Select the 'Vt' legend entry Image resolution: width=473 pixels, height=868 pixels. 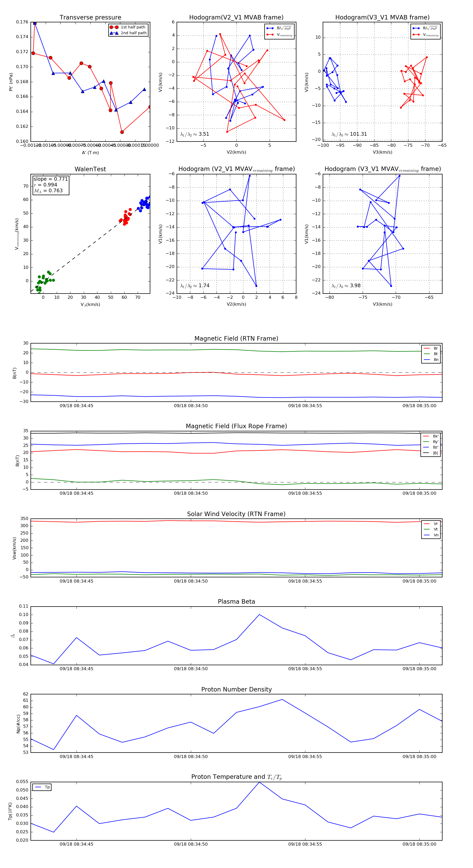click(431, 529)
